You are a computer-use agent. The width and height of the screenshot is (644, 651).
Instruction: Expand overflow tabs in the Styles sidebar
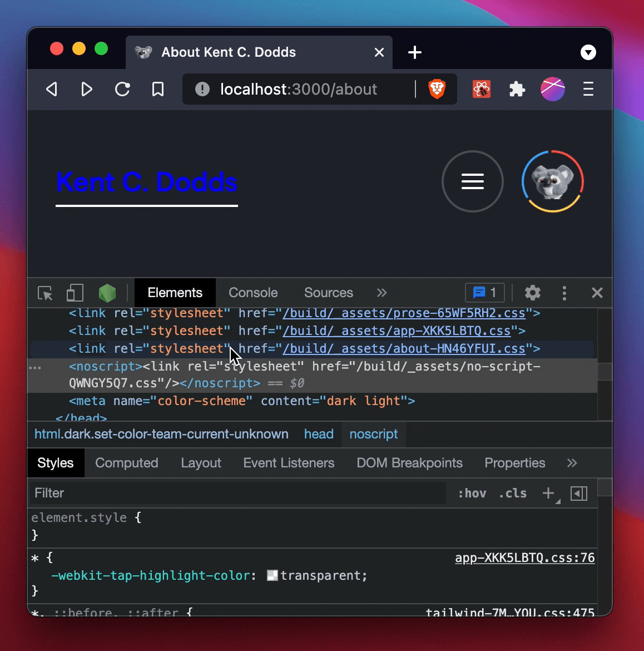(572, 462)
